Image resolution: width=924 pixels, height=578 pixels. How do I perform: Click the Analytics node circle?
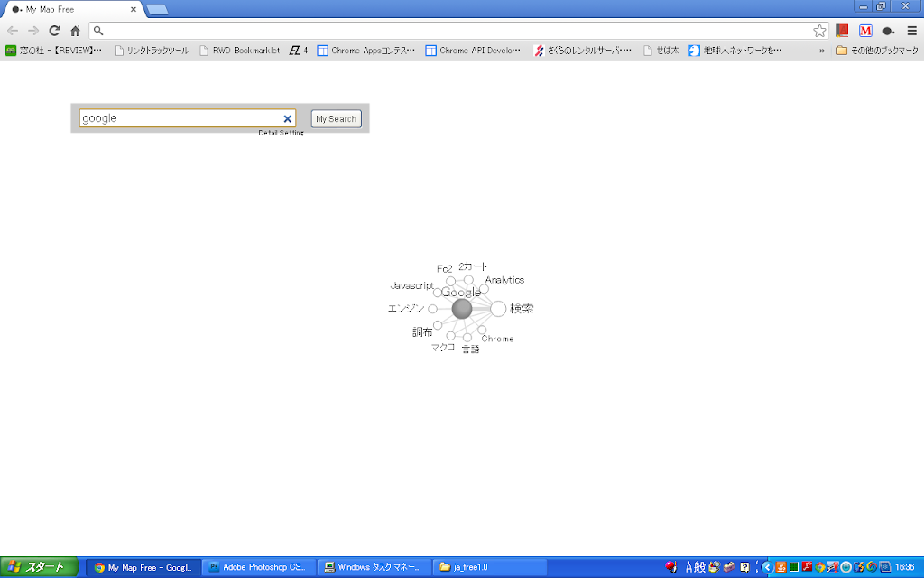[x=484, y=289]
